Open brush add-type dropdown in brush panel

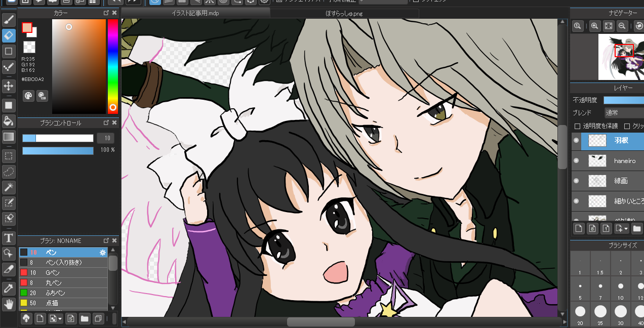(x=55, y=319)
